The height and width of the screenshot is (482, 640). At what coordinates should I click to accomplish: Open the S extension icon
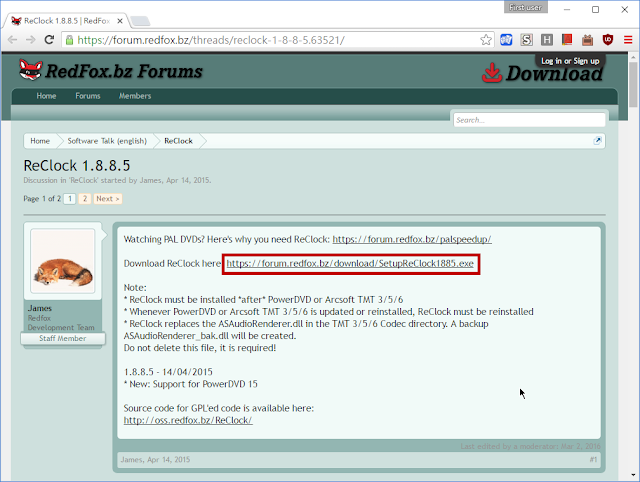527,40
